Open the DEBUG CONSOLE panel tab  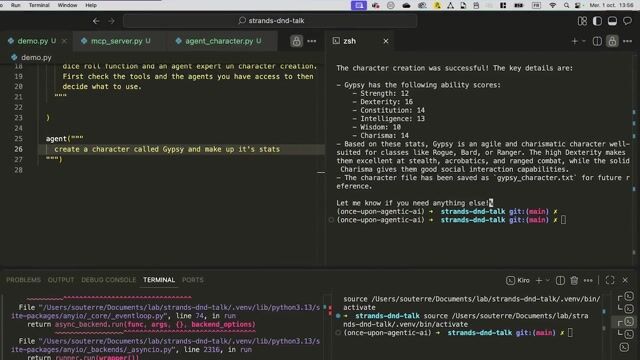pyautogui.click(x=109, y=280)
